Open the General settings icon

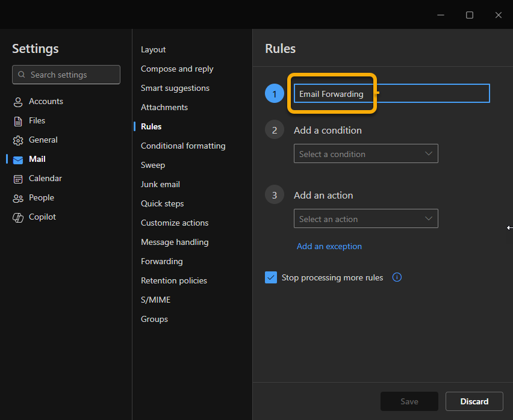(x=18, y=140)
